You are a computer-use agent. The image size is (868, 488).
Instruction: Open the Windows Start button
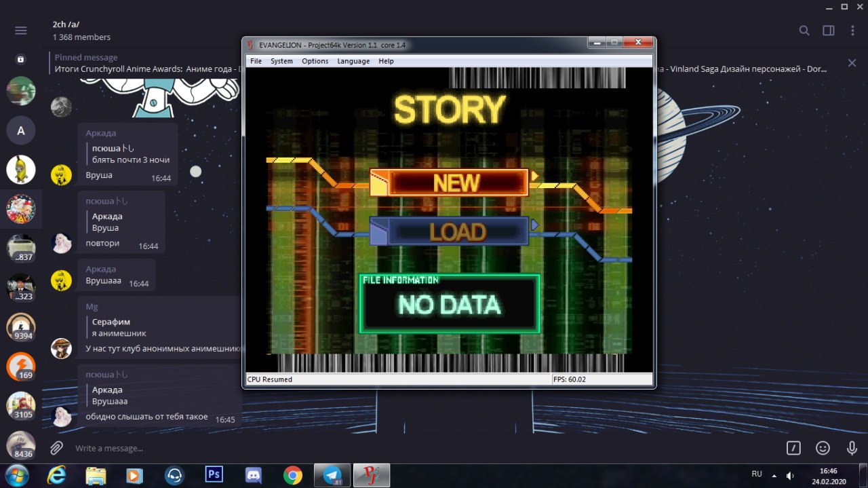[x=16, y=474]
